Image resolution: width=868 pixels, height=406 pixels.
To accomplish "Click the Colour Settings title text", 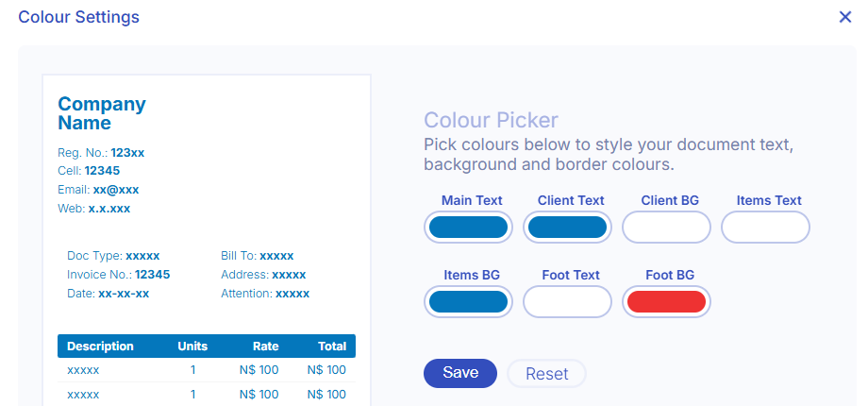I will point(79,17).
